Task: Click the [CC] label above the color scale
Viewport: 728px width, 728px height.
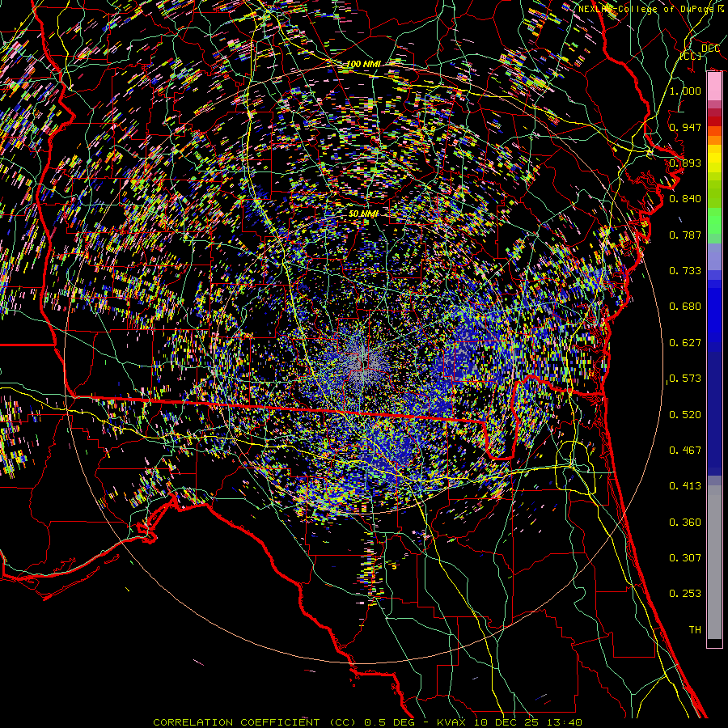Action: pyautogui.click(x=691, y=56)
